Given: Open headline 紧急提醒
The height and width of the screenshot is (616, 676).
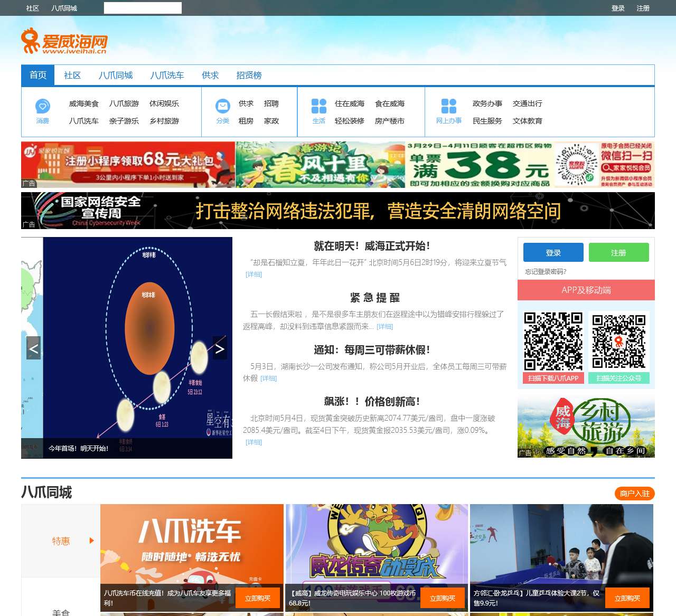Looking at the screenshot, I should (x=375, y=298).
